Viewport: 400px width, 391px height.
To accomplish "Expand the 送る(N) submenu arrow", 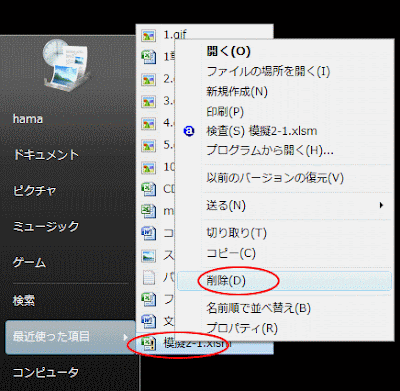I will (x=381, y=205).
